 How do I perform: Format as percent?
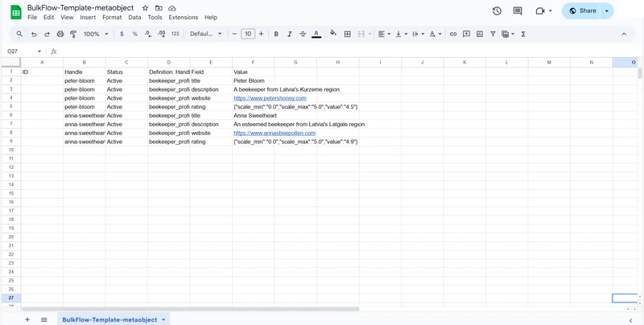click(134, 34)
